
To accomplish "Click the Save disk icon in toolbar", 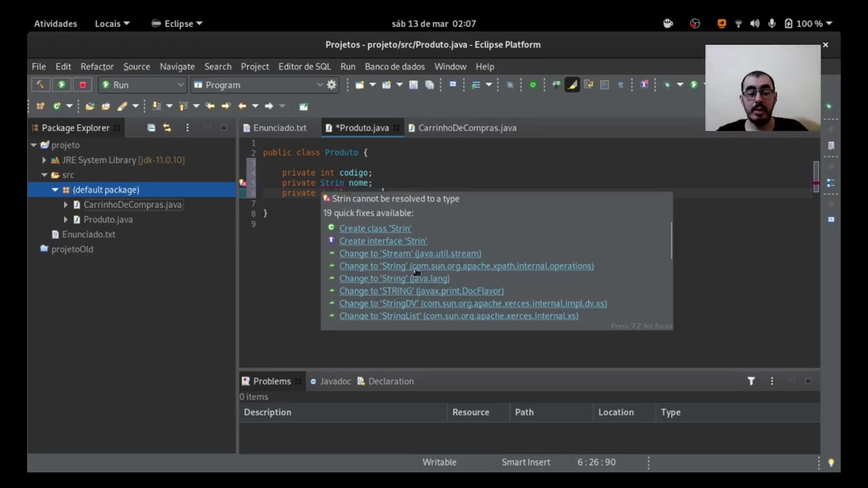I will tap(413, 85).
